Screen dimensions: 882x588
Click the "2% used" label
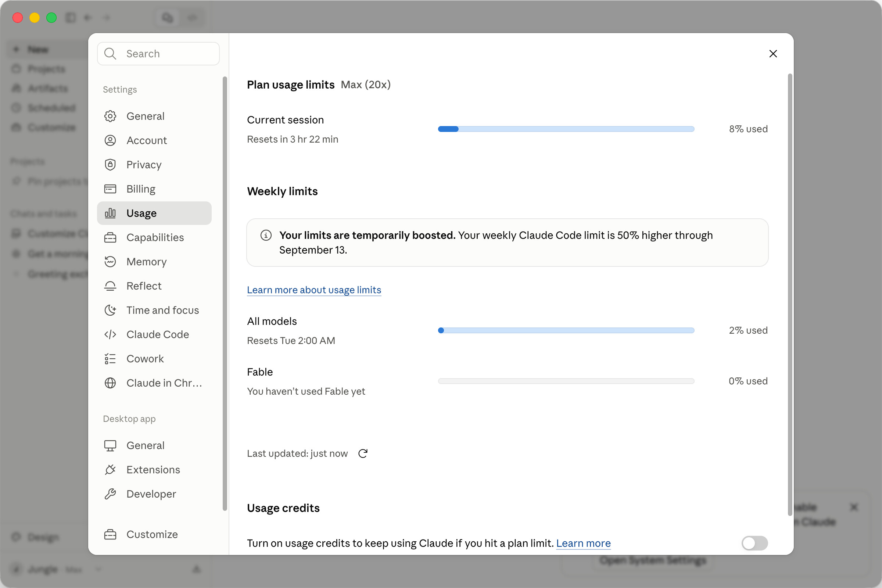click(x=748, y=330)
